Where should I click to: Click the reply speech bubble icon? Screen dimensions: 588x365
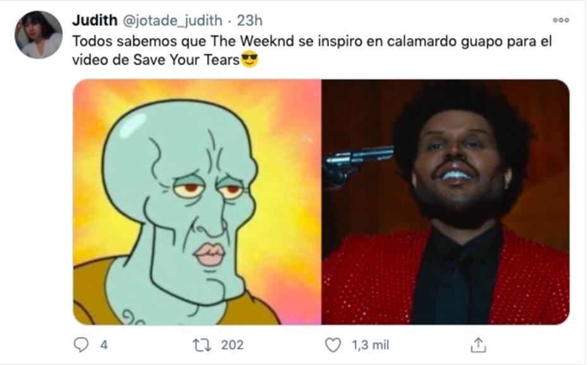(81, 345)
